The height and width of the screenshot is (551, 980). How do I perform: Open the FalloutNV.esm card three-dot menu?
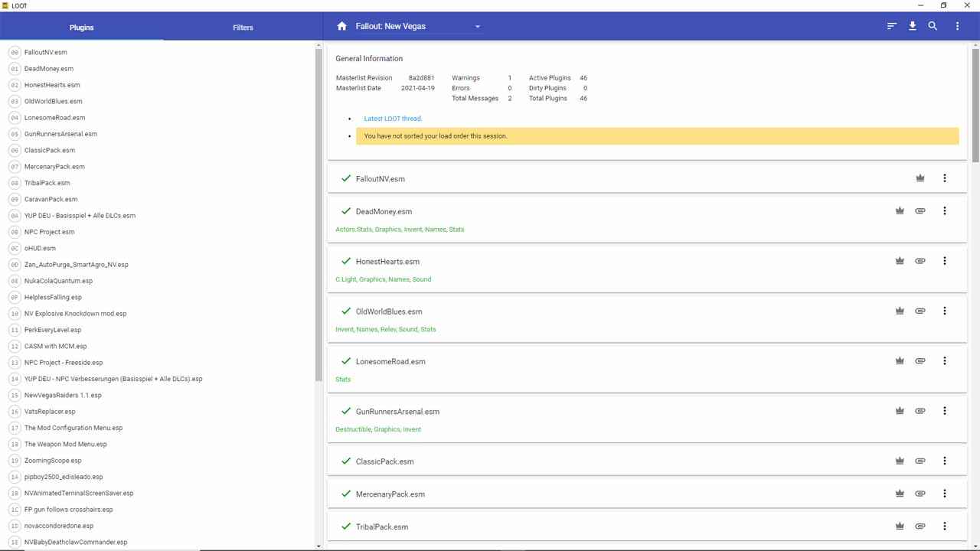coord(944,178)
